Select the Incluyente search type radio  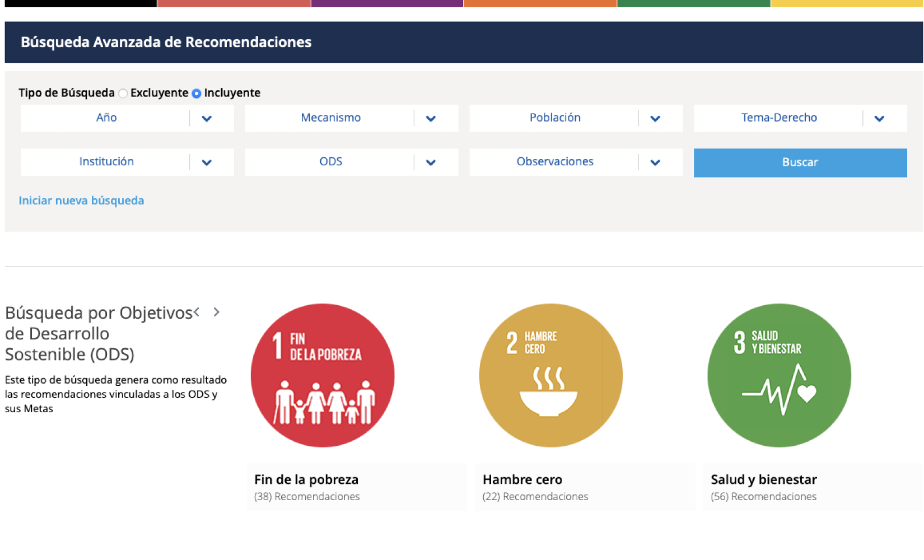pos(197,94)
